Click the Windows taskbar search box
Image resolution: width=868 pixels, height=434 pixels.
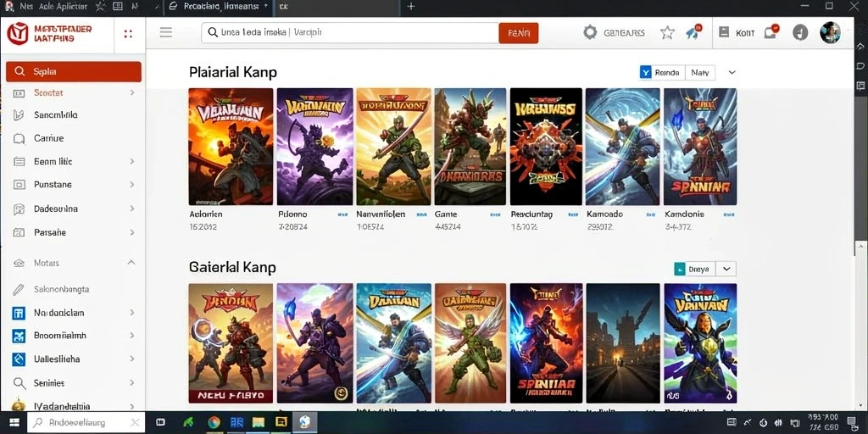pos(86,422)
